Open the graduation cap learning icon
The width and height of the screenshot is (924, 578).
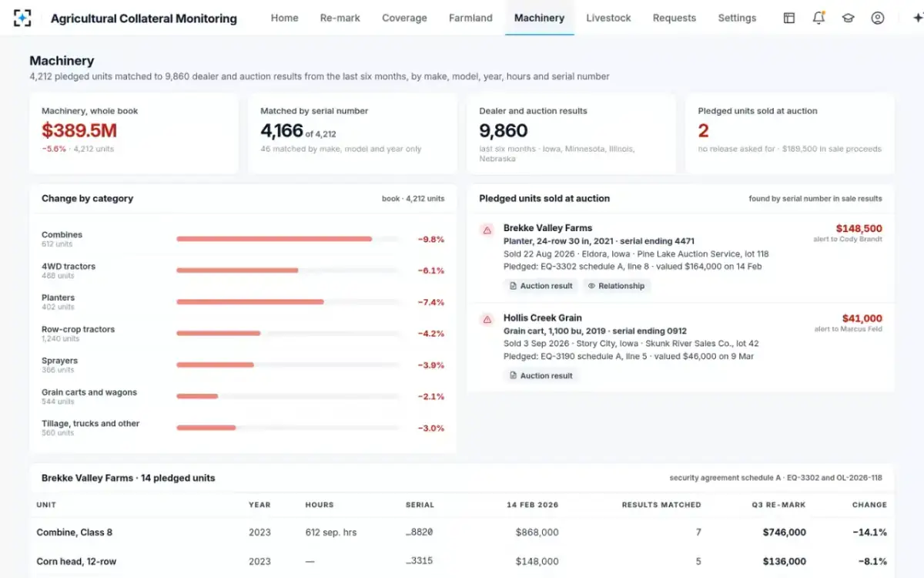[x=848, y=18]
